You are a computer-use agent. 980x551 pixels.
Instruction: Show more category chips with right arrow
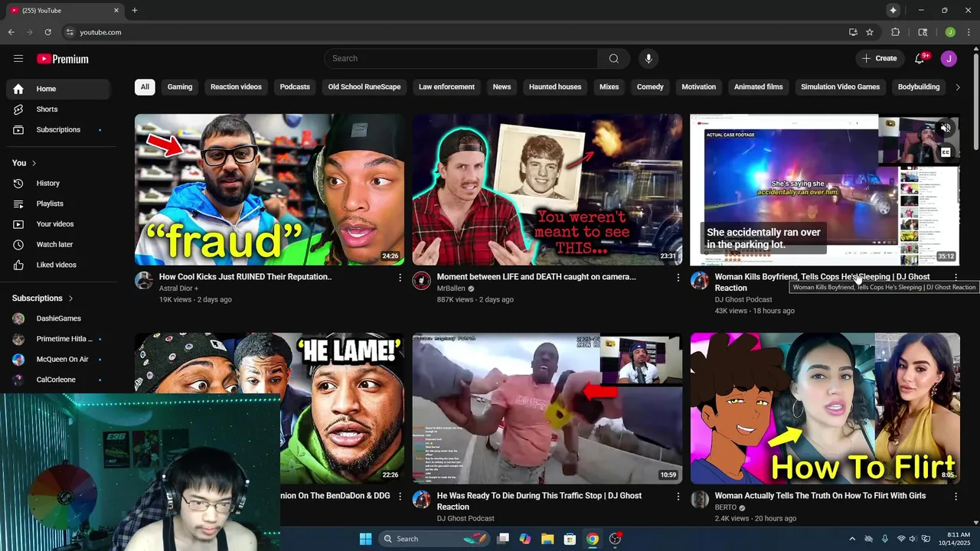(x=958, y=87)
